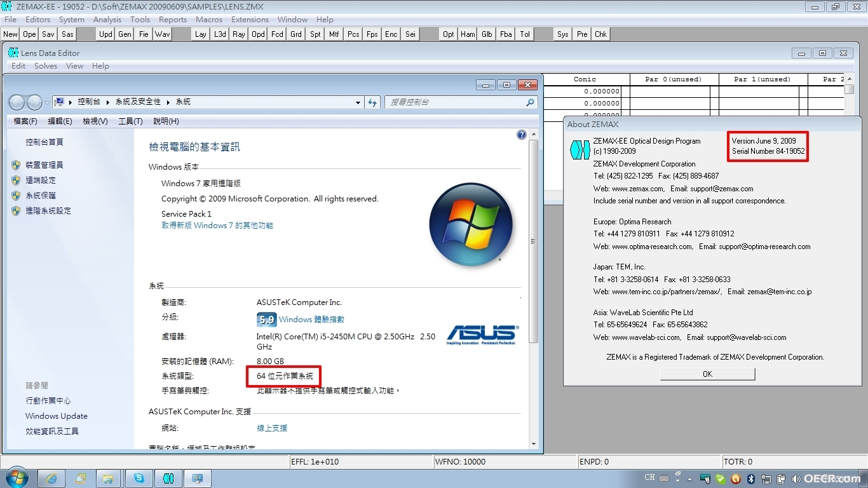The height and width of the screenshot is (488, 868).
Task: Open the Fie (field data) toolbar button
Action: point(144,34)
